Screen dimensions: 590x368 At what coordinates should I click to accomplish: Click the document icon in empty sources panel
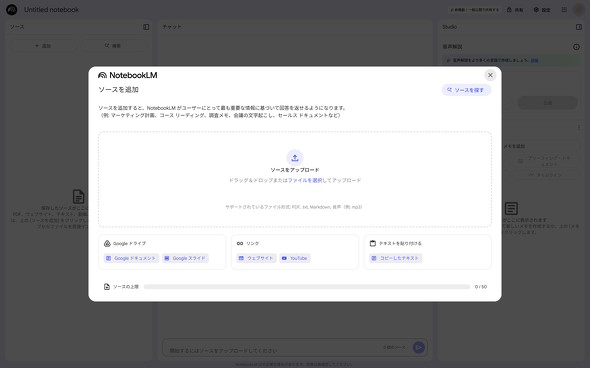tap(79, 197)
